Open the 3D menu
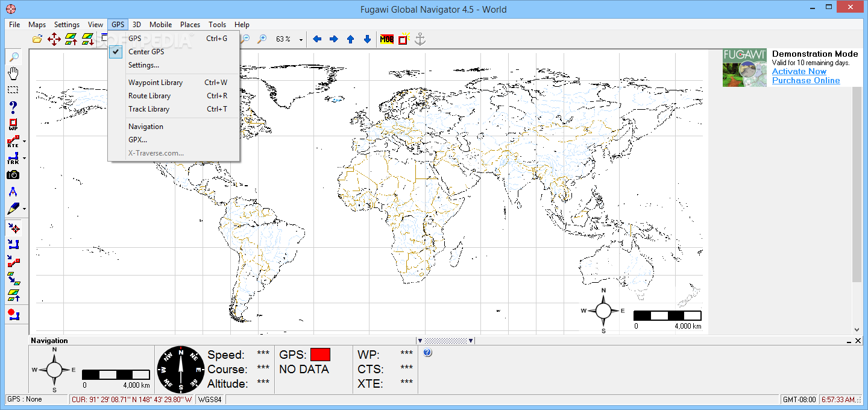The height and width of the screenshot is (410, 868). click(x=137, y=25)
